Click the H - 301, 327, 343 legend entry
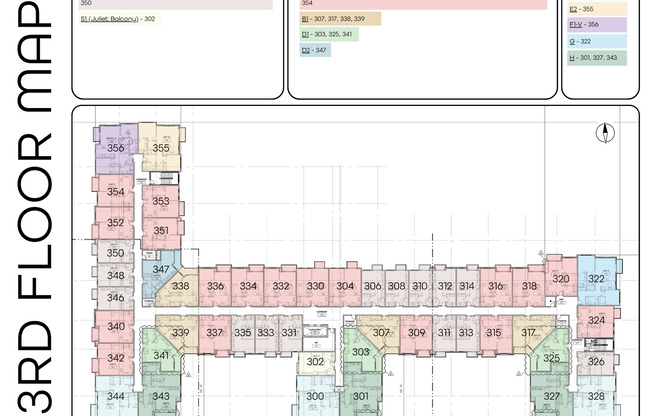Screen dimensions: 652x416 [x=597, y=58]
